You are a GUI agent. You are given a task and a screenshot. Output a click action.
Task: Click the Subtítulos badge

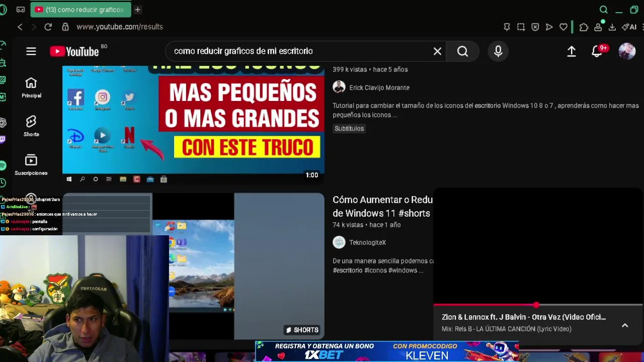point(349,128)
